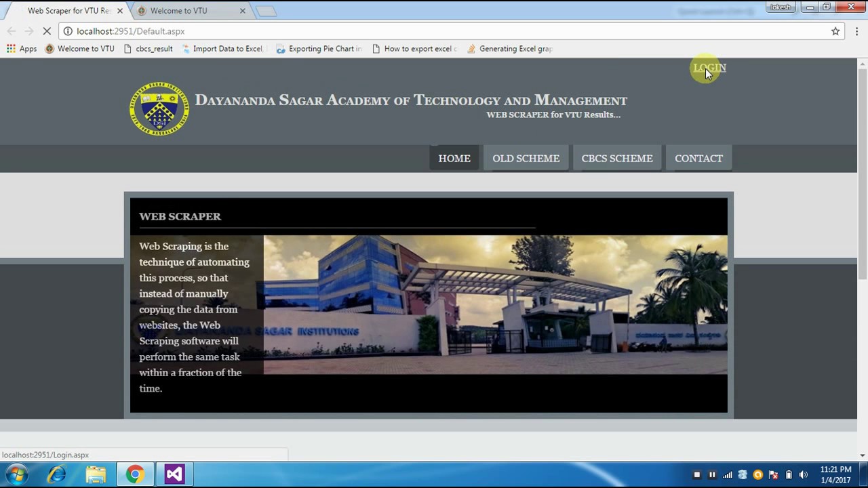This screenshot has height=488, width=868.
Task: Click the scrollbar down arrow
Action: (863, 455)
